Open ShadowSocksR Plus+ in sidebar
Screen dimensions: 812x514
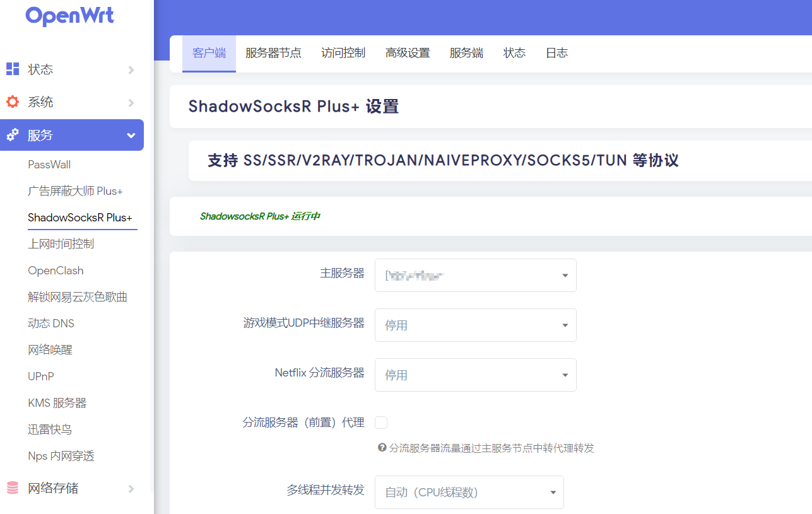(80, 218)
